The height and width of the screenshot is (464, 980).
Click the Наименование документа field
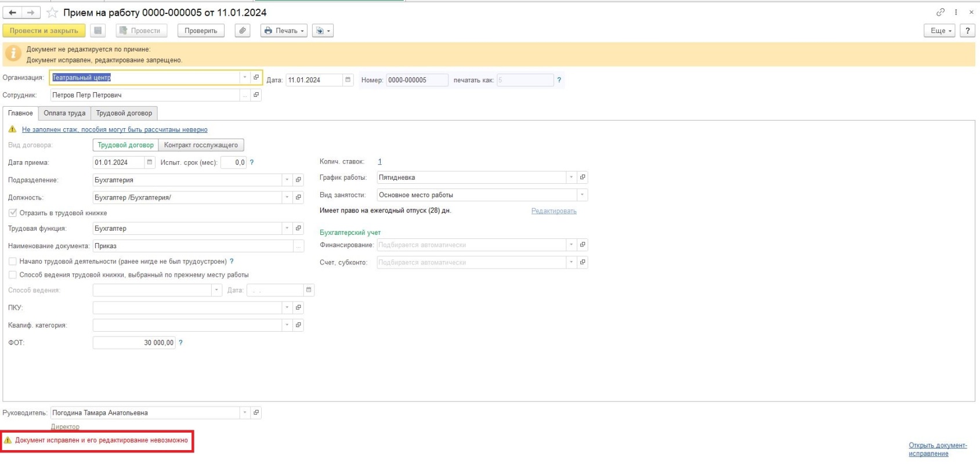point(193,246)
